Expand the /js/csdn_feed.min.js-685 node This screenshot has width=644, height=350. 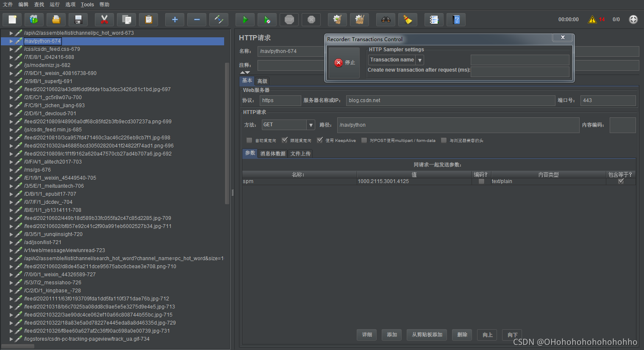tap(11, 130)
